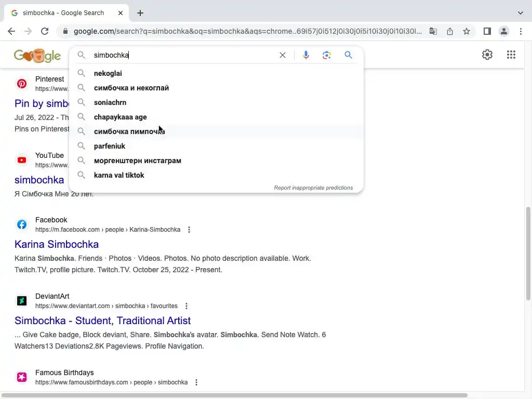The width and height of the screenshot is (532, 399).
Task: Click the Facebook site name
Action: click(x=51, y=220)
